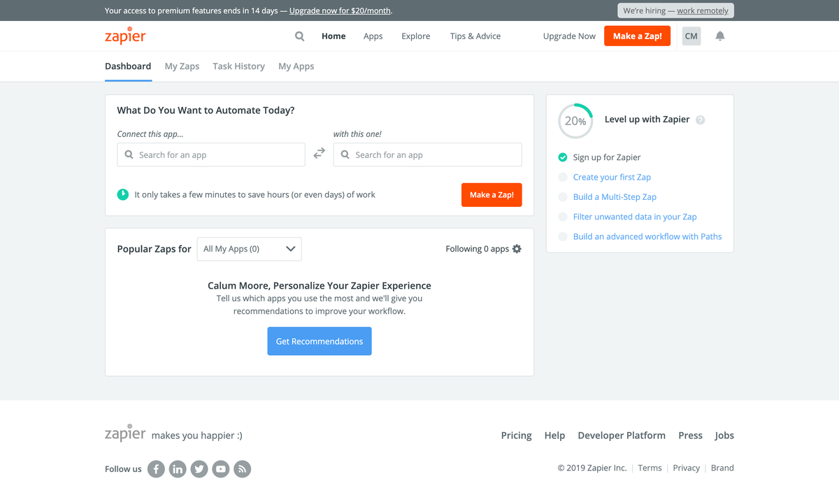Click the swap arrows between app fields
This screenshot has width=839, height=504.
[319, 154]
